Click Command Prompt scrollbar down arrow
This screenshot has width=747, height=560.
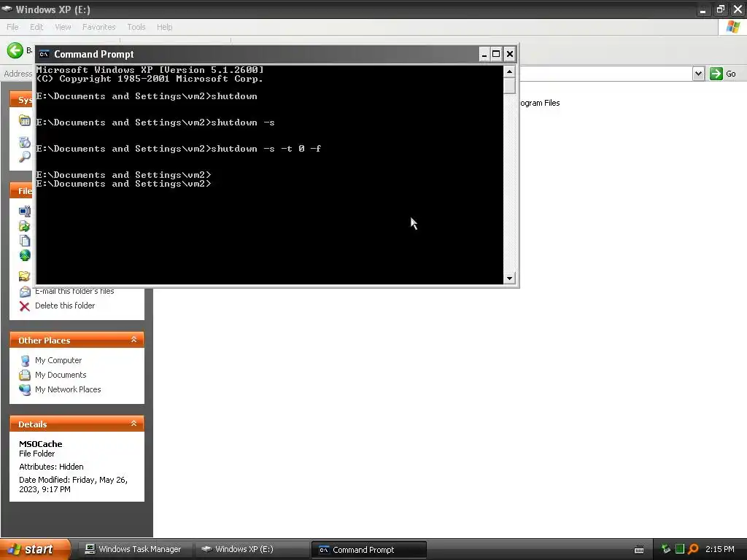tap(509, 278)
